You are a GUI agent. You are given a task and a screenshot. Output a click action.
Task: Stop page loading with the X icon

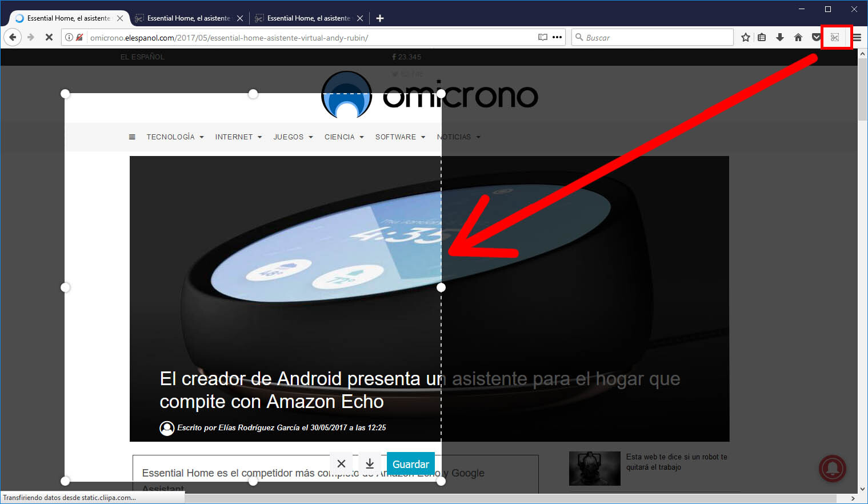click(49, 37)
